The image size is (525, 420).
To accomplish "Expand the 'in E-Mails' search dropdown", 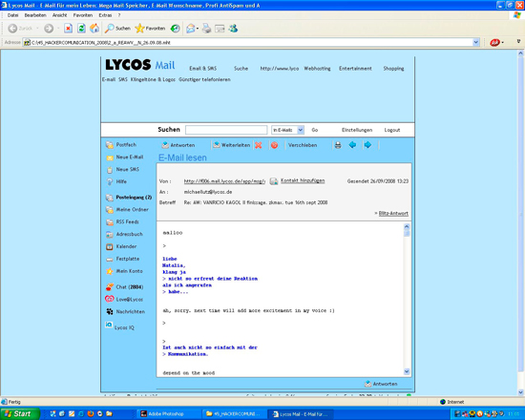I will 301,130.
